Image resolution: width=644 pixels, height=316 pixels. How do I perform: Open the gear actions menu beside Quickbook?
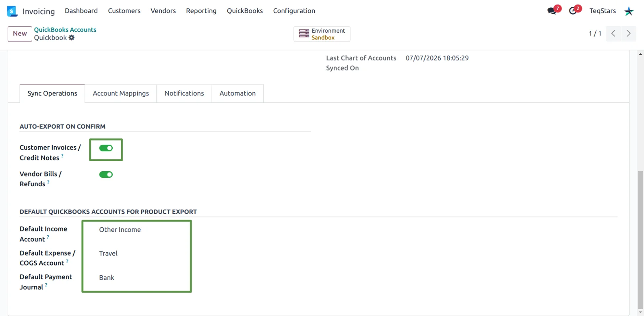pos(72,37)
